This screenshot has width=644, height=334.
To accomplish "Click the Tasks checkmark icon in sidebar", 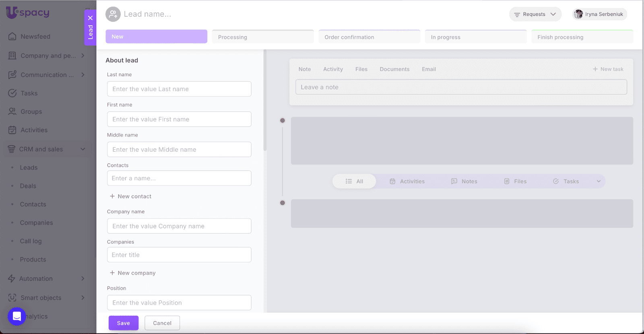I will (12, 93).
